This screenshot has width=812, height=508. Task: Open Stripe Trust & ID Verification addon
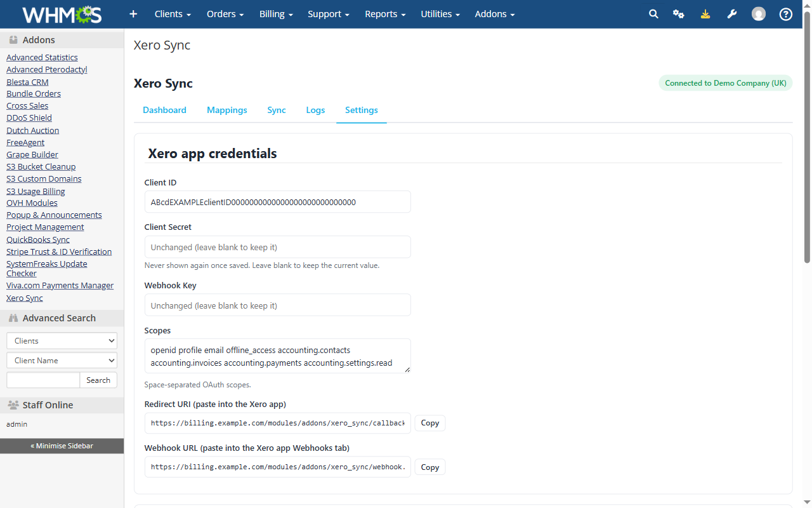[x=59, y=252]
